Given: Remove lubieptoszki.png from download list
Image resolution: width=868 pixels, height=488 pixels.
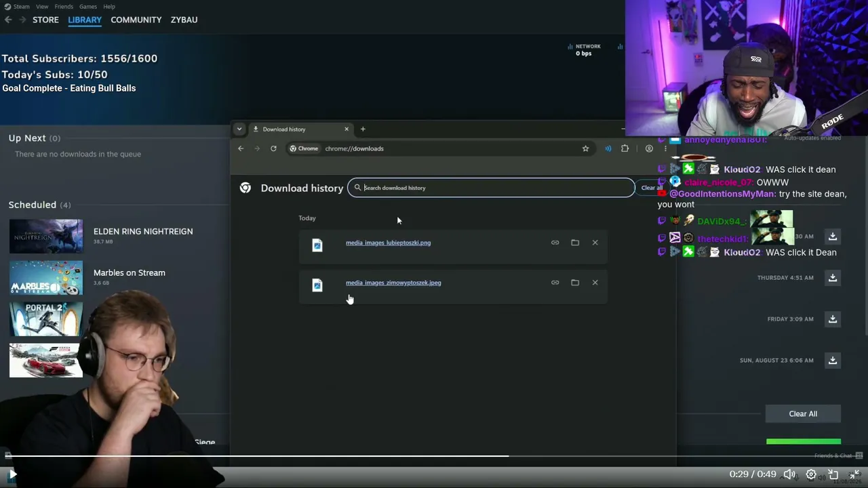Looking at the screenshot, I should (595, 243).
